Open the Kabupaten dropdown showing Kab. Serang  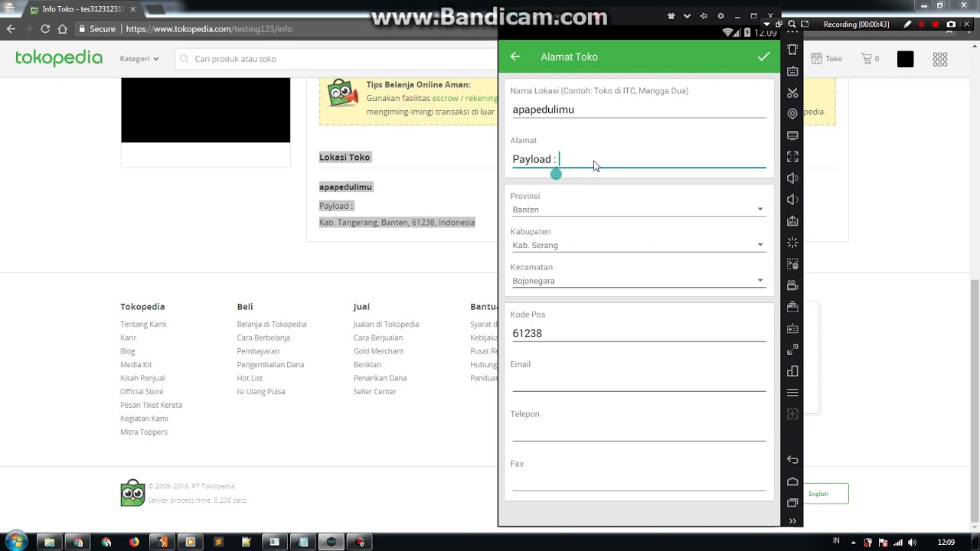pyautogui.click(x=639, y=245)
